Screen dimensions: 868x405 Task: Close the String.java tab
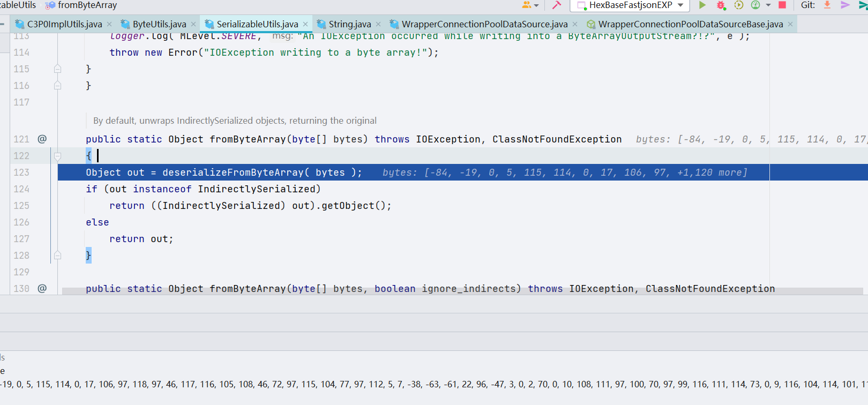click(x=378, y=24)
